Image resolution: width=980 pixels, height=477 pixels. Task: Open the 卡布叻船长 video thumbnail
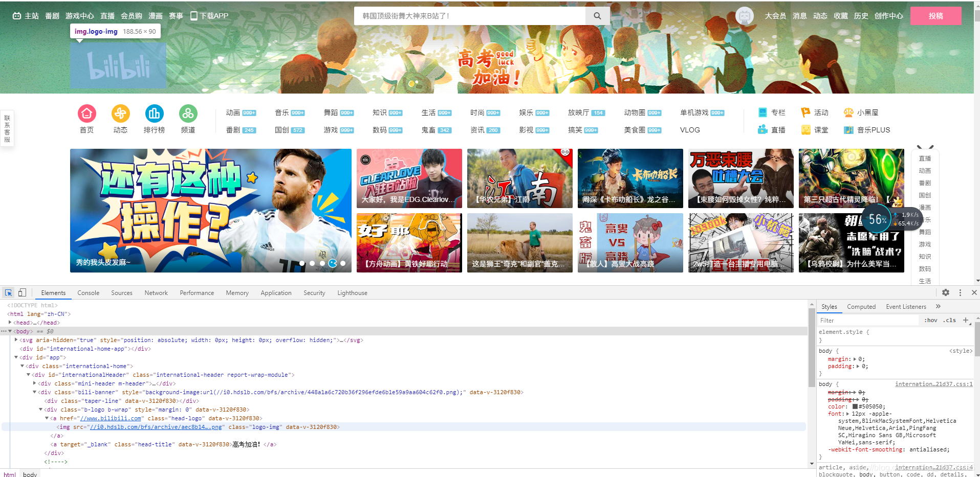(630, 178)
